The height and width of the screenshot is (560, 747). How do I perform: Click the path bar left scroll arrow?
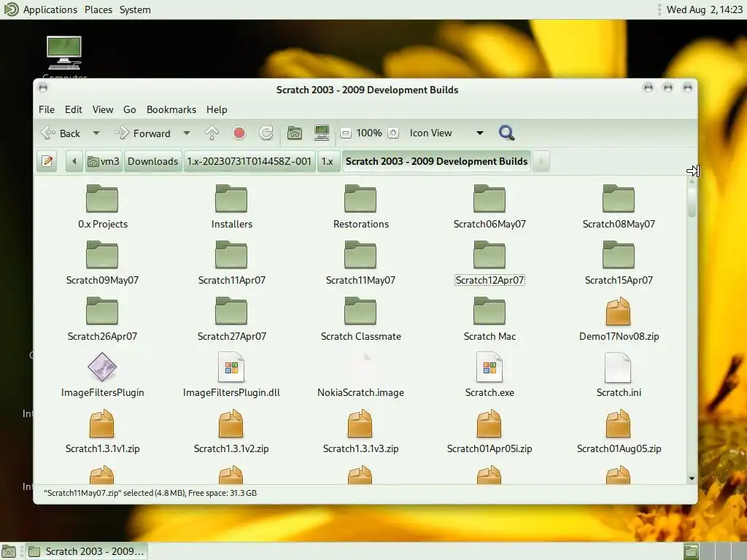tap(74, 161)
